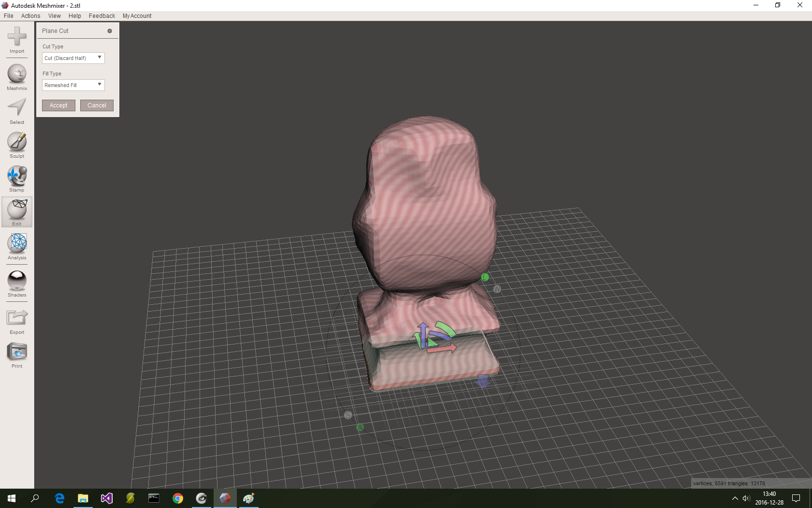Open the Analysis panel
Image resolution: width=812 pixels, height=508 pixels.
tap(16, 246)
